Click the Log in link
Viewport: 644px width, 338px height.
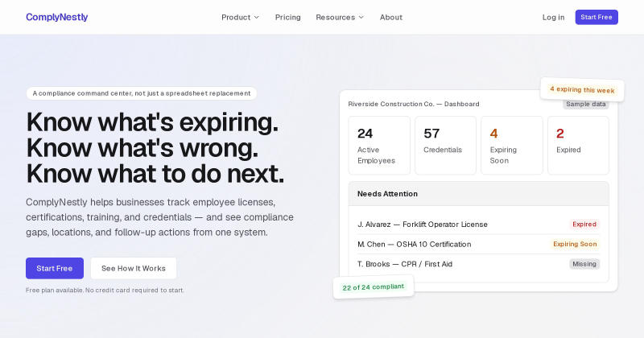tap(553, 17)
